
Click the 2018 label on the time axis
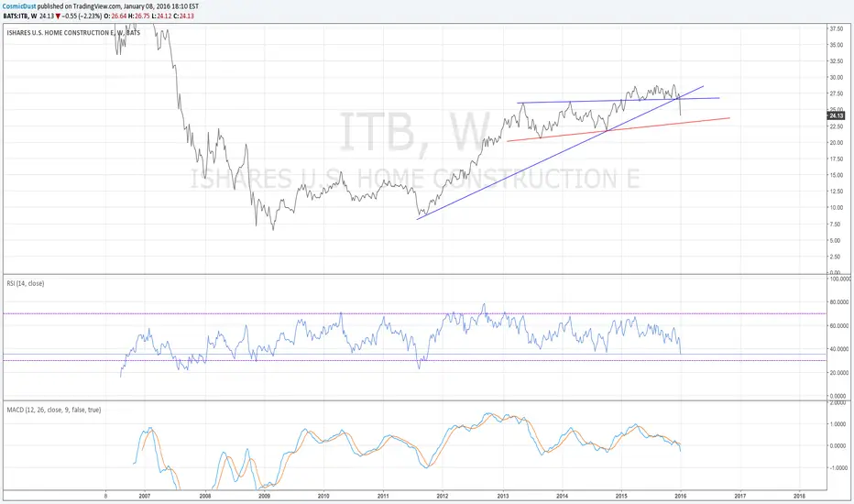[x=800, y=496]
